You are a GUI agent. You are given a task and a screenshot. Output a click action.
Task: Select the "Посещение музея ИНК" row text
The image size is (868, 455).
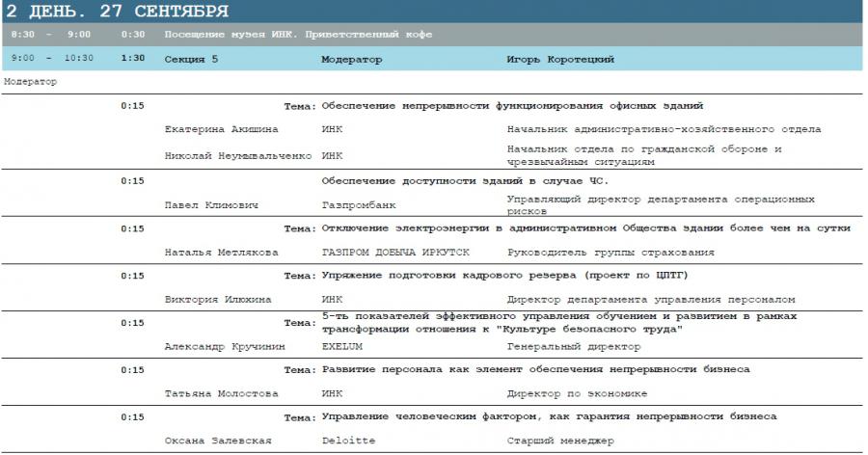click(x=298, y=35)
